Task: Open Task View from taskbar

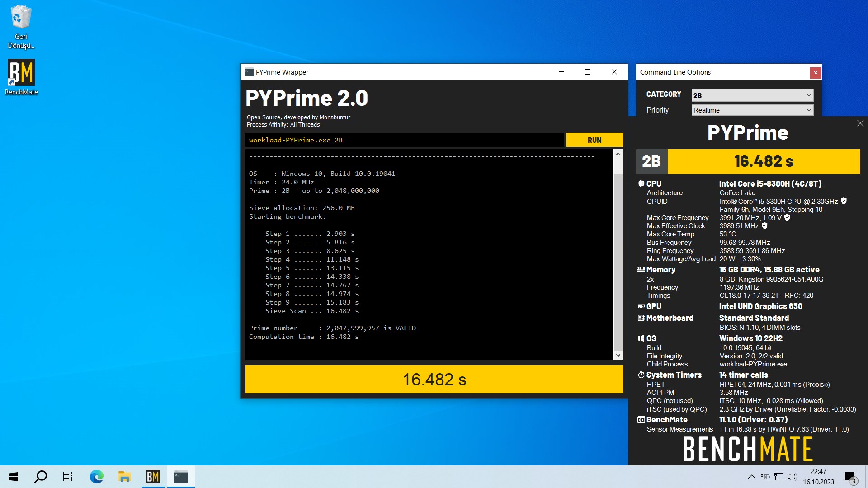Action: (68, 477)
